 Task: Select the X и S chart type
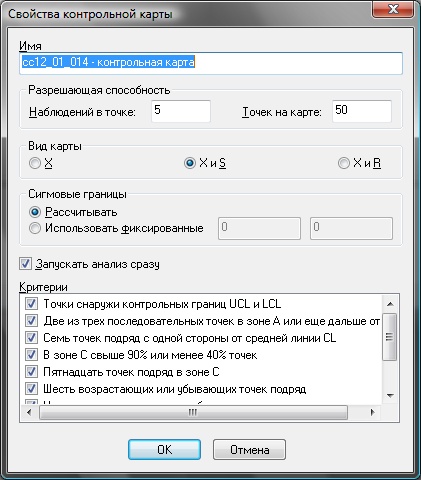pos(190,163)
